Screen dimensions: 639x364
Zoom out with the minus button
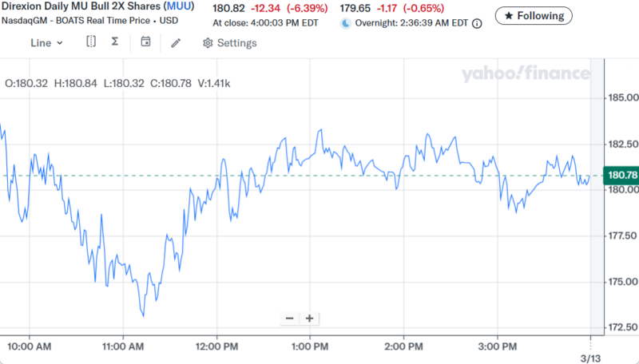(x=289, y=318)
